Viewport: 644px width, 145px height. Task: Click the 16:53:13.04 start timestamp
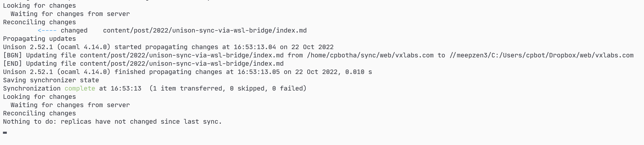[255, 47]
